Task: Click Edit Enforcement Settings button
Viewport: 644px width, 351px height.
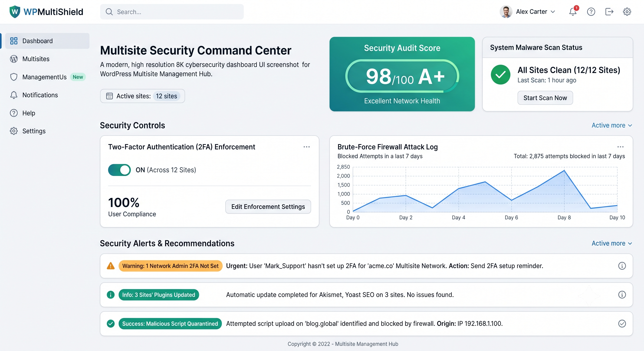Action: [x=268, y=207]
